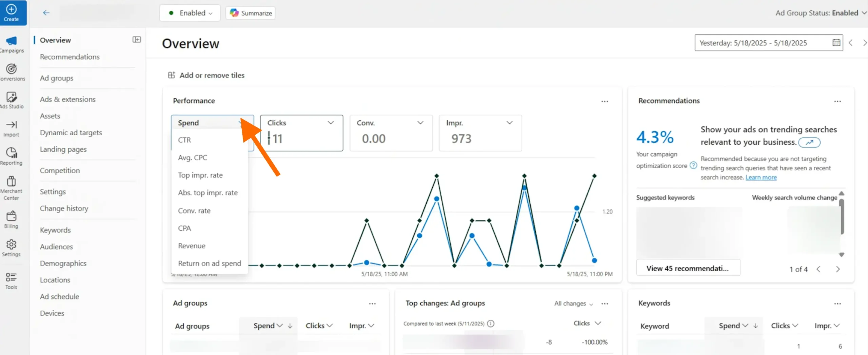Click the Learn more link under Recommendations

point(761,177)
